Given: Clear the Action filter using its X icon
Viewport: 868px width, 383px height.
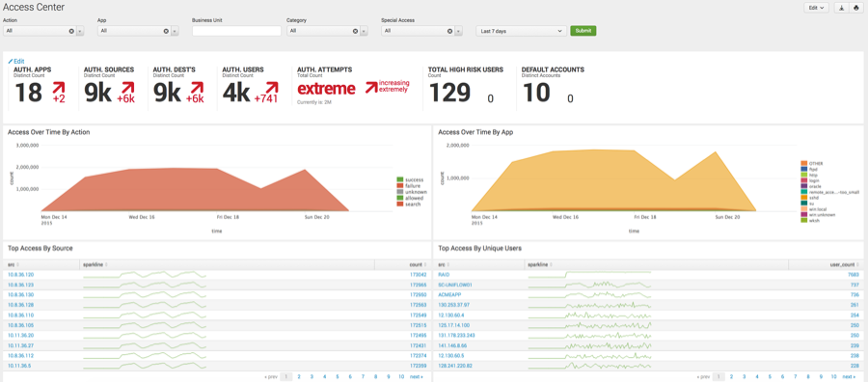Looking at the screenshot, I should coord(71,31).
